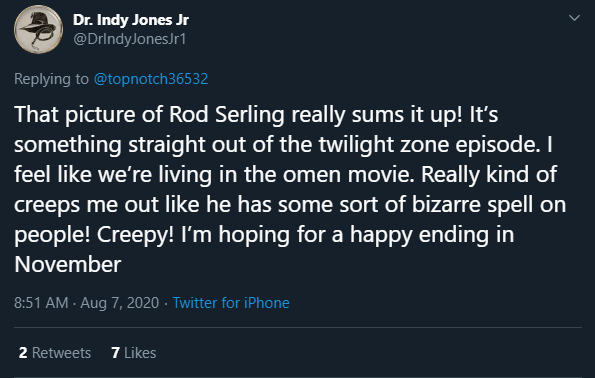
Task: Select the 8:51 AM timestamp
Action: tap(41, 303)
